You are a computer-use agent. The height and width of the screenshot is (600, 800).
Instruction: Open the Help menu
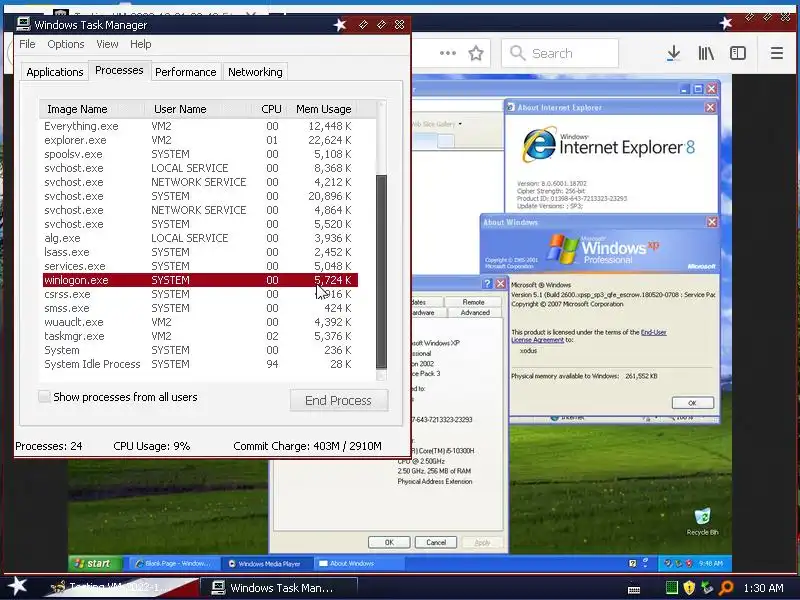pyautogui.click(x=140, y=44)
